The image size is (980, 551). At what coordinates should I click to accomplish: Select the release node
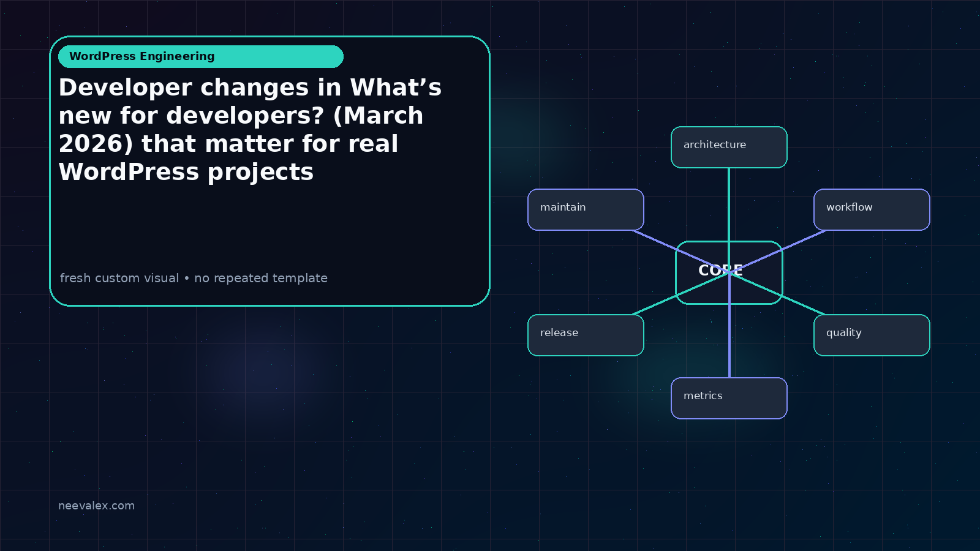[x=586, y=335]
